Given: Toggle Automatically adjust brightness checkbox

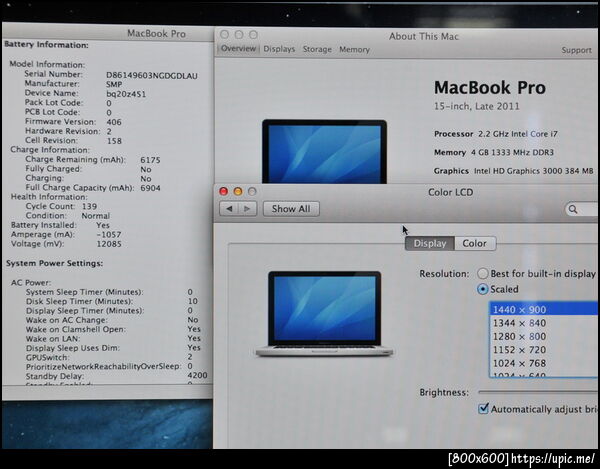Looking at the screenshot, I should click(x=484, y=409).
